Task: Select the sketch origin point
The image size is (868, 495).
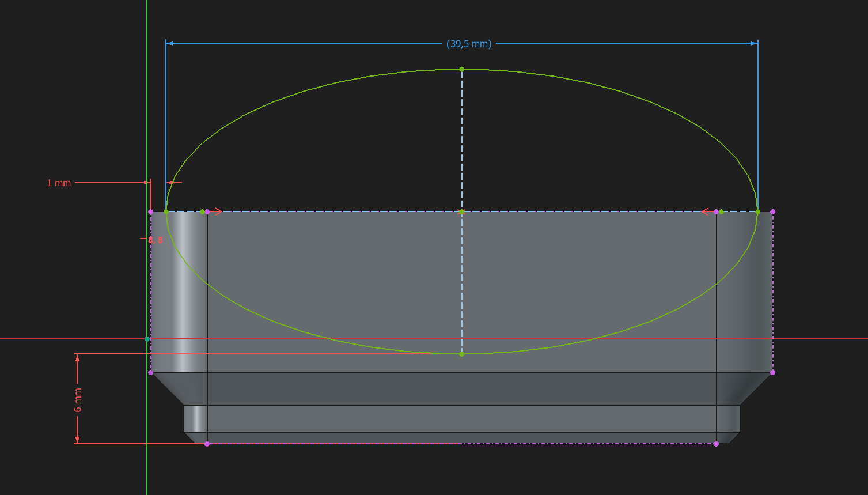Action: tap(147, 339)
